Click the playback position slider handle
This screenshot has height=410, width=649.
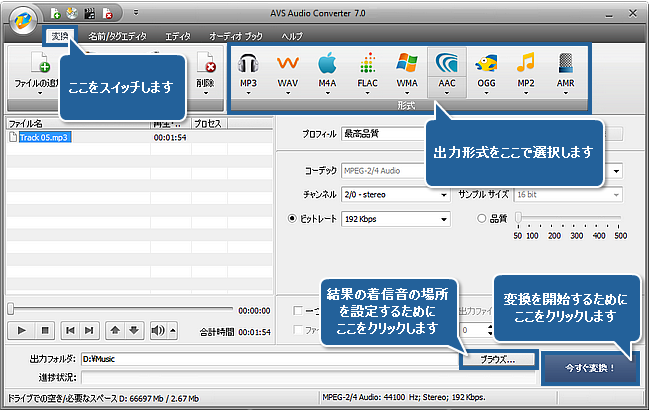coord(11,309)
